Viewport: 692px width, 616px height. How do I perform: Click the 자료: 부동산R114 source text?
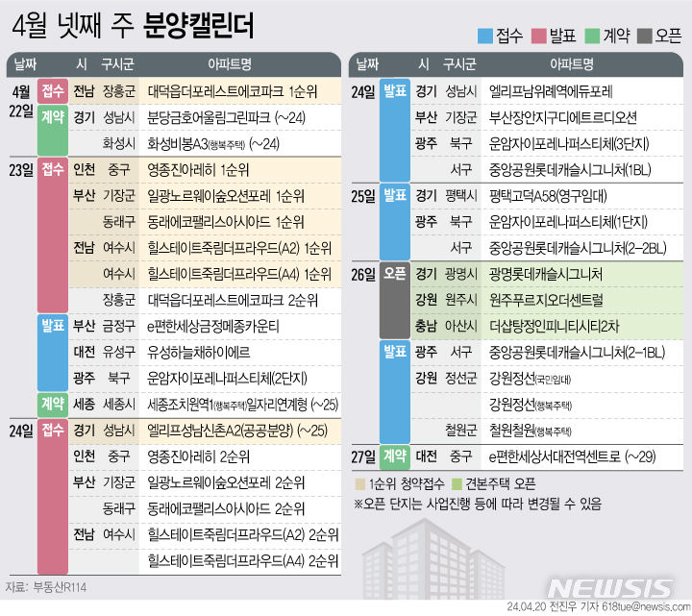(48, 585)
